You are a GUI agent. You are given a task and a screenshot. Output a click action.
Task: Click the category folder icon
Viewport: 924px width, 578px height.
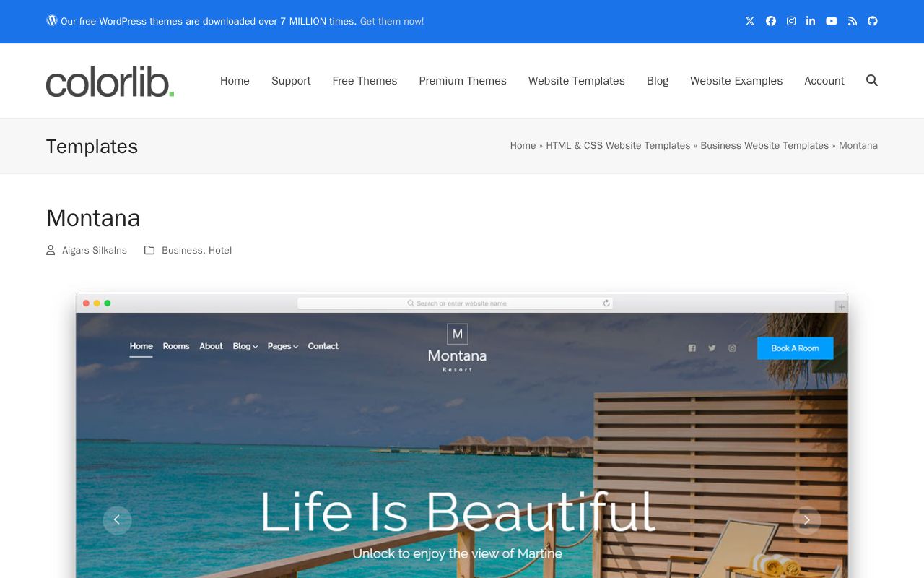coord(149,250)
